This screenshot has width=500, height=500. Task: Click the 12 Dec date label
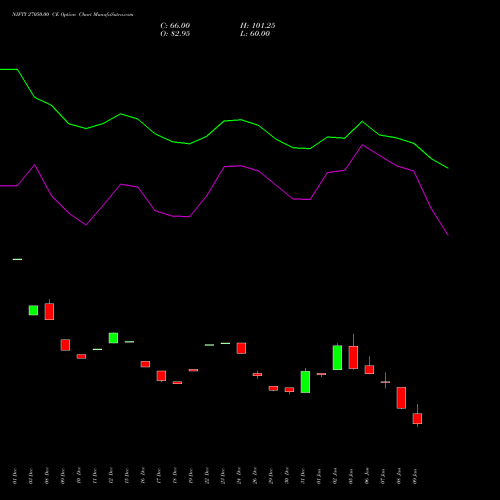pyautogui.click(x=111, y=476)
